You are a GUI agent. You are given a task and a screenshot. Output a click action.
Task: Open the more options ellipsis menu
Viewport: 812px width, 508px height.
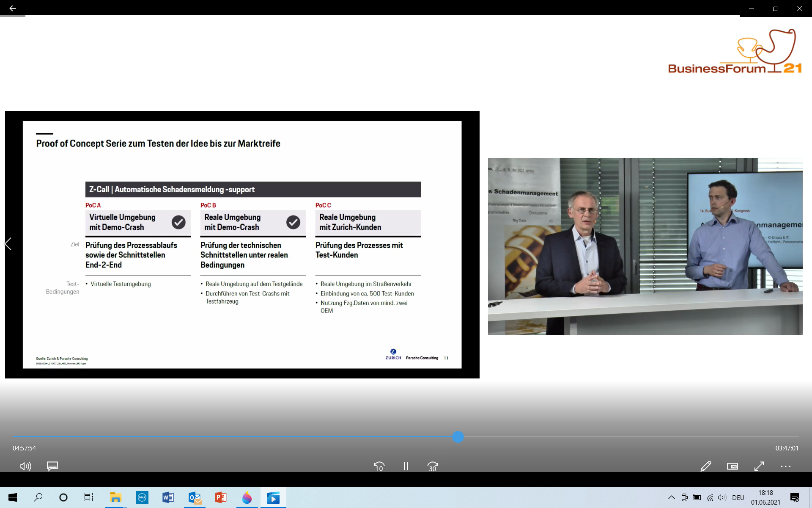tap(785, 466)
